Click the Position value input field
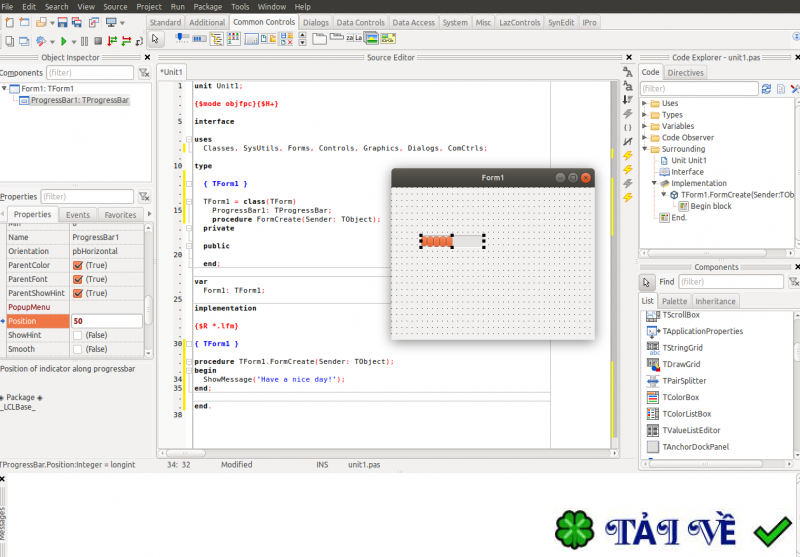This screenshot has height=557, width=800. point(106,321)
